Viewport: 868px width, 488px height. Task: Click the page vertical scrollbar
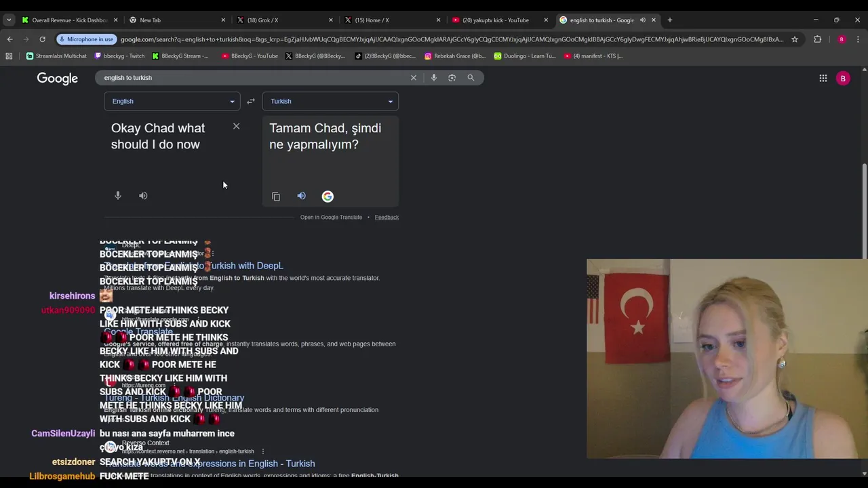point(864,210)
